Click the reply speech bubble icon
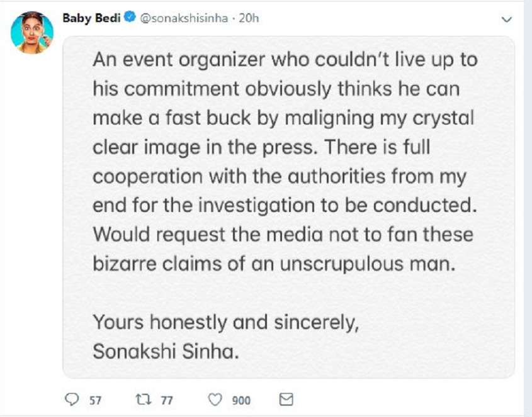Viewport: 532px width, 417px height. [x=72, y=399]
